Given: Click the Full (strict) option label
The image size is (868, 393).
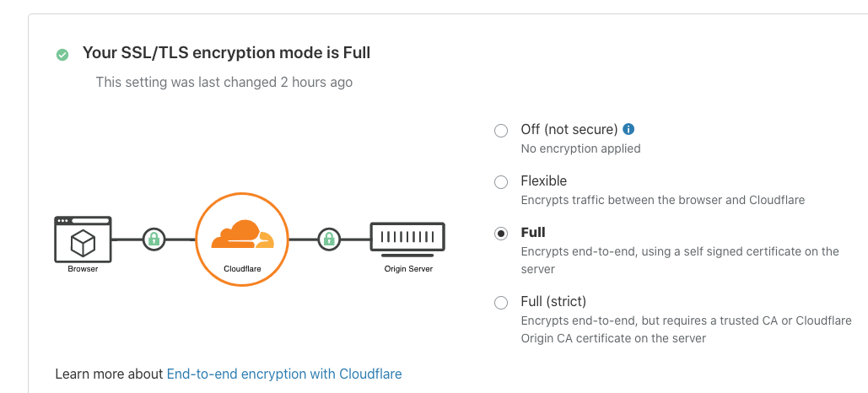Looking at the screenshot, I should (x=553, y=302).
